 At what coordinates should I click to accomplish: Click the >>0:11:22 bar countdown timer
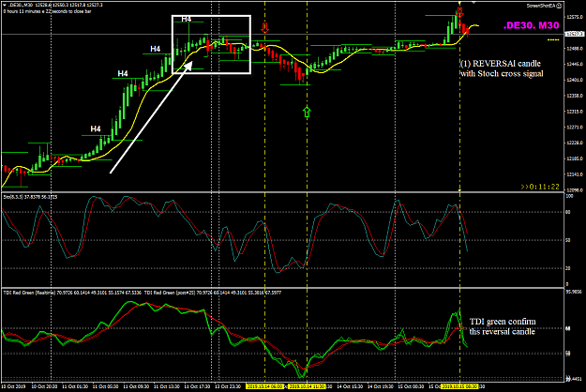(x=540, y=187)
